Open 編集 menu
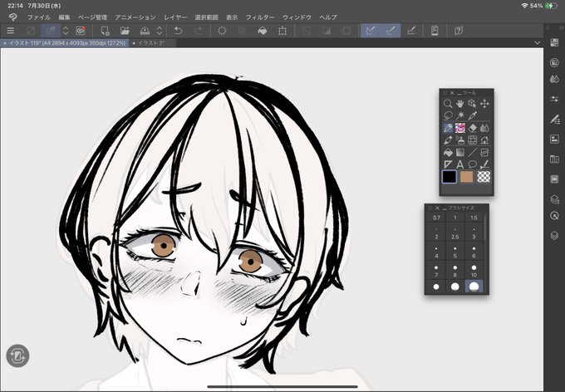565x392 pixels. pyautogui.click(x=64, y=17)
